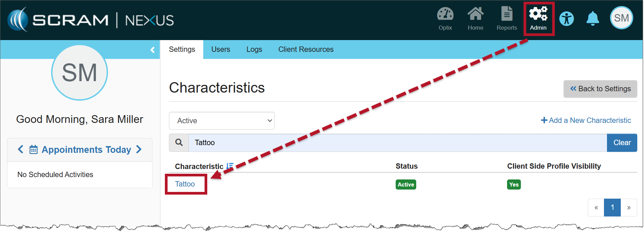Go to previous appointments day
Screen dimensions: 644x235
(21, 149)
